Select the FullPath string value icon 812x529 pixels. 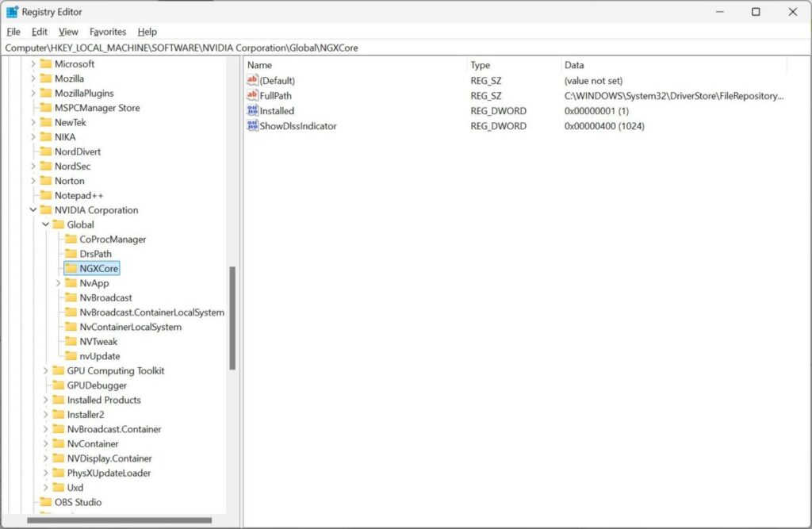coord(252,95)
